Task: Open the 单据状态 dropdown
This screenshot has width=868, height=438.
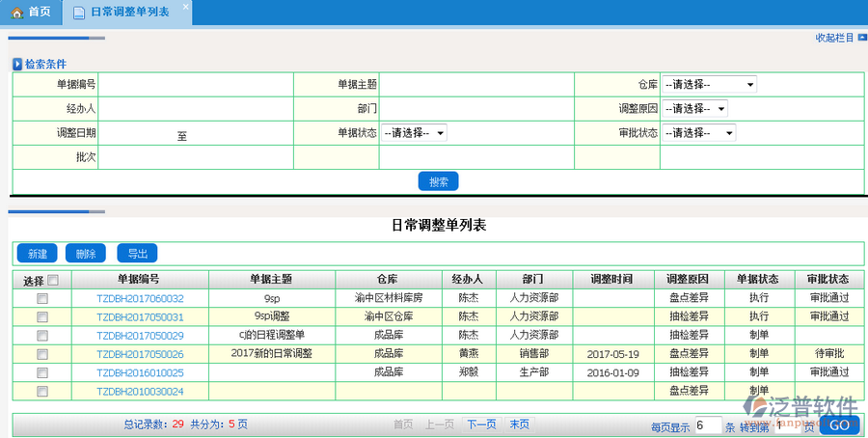Action: [414, 133]
